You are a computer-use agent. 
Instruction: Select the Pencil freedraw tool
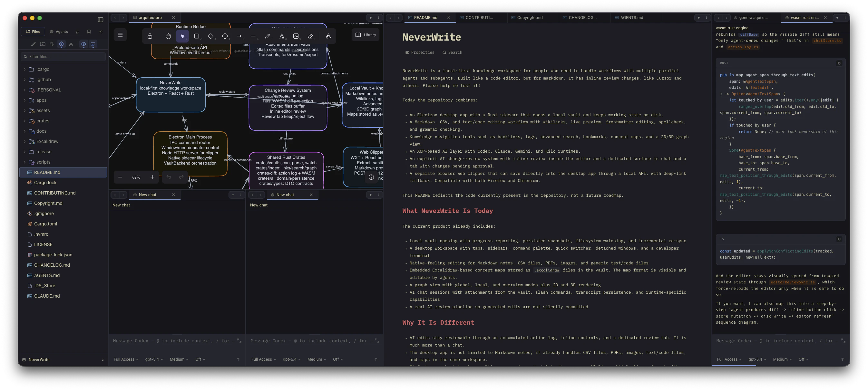(268, 36)
